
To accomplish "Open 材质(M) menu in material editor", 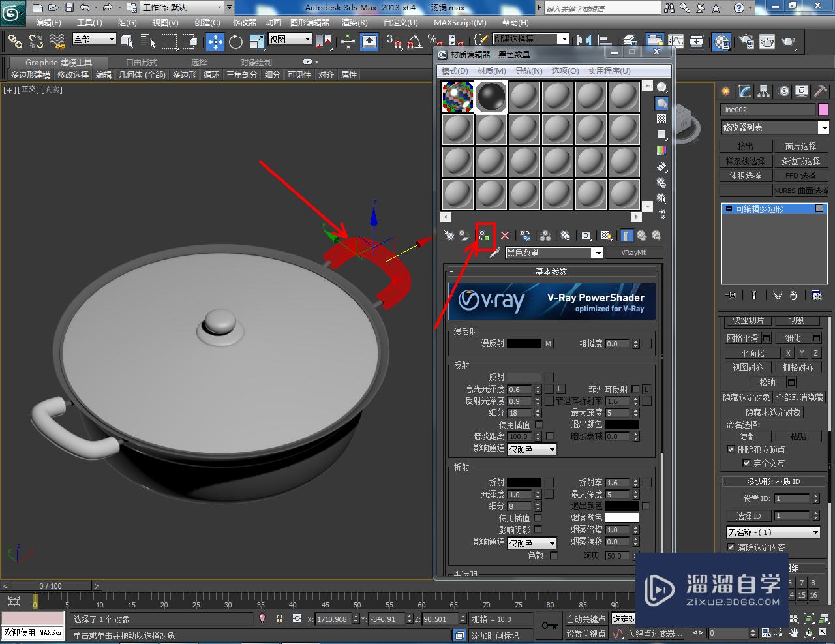I will coord(491,70).
